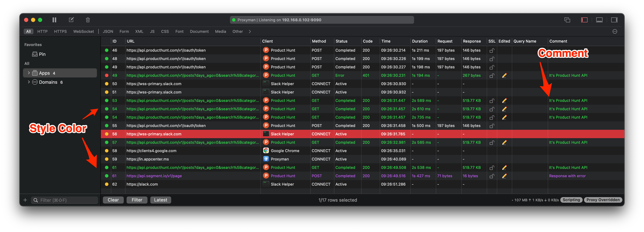The height and width of the screenshot is (232, 644).
Task: Click the compose new request icon
Action: pyautogui.click(x=71, y=20)
